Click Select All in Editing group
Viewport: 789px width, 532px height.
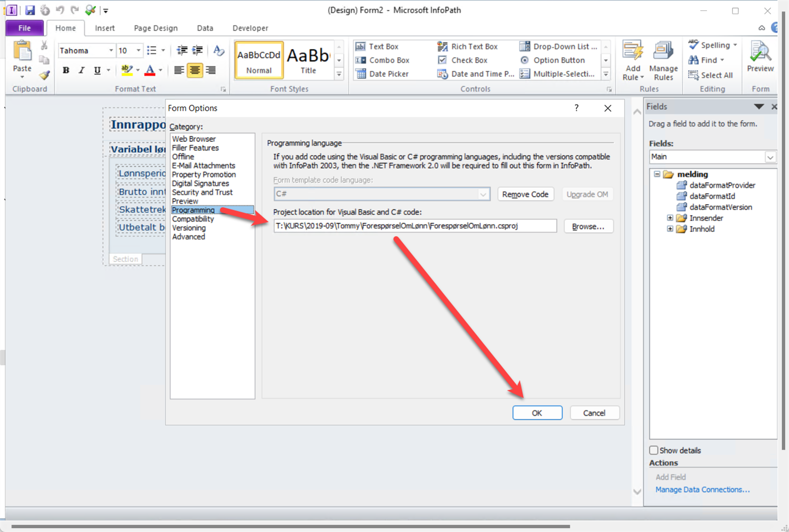711,75
